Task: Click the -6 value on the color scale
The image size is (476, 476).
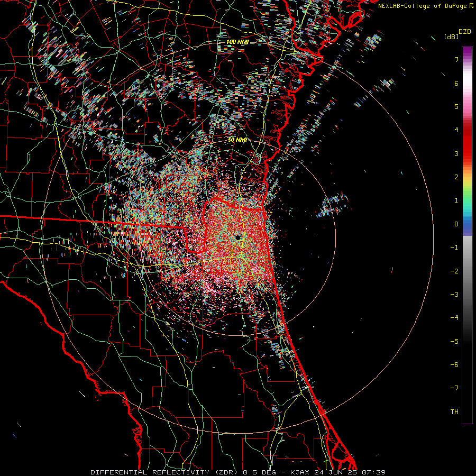Action: pyautogui.click(x=454, y=365)
